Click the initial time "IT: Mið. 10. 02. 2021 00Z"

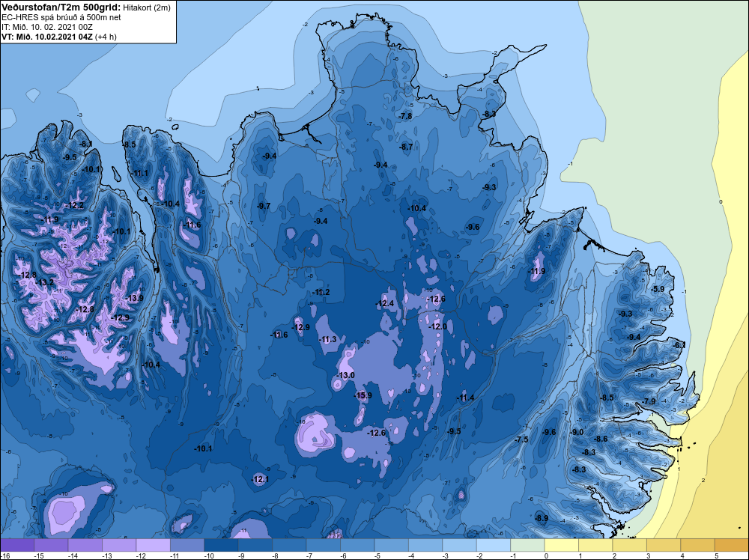point(47,27)
